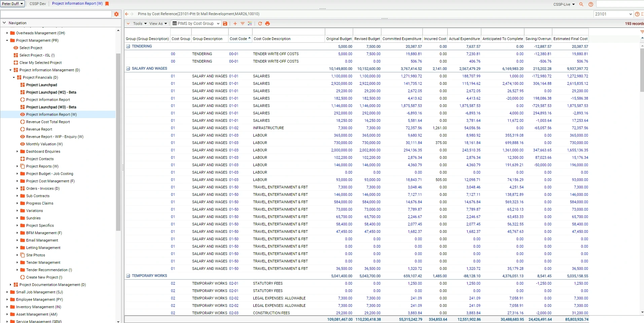Click the Select Project eye icon
Screen dimensions: 644x323
[16, 48]
